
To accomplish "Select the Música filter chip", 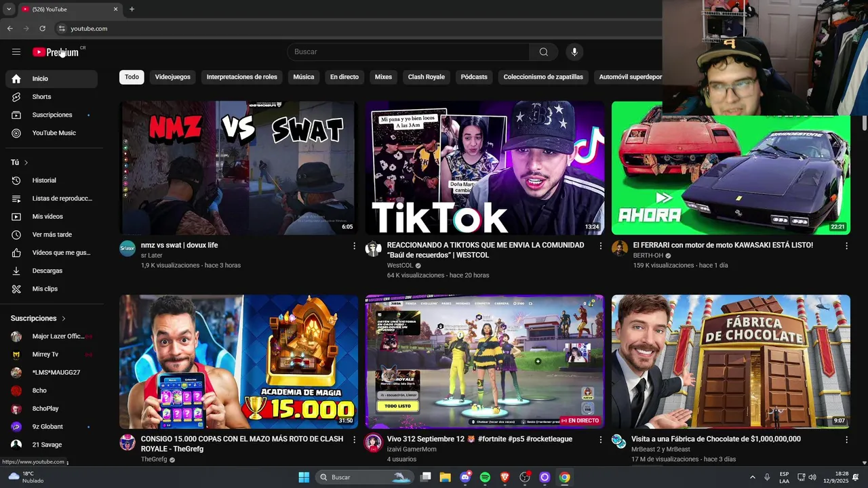I will [304, 77].
